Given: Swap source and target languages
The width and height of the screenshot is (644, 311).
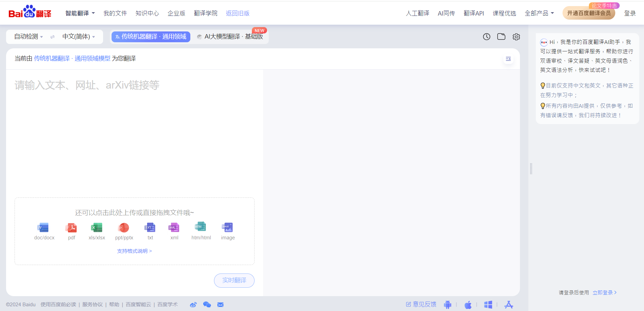Looking at the screenshot, I should (52, 37).
